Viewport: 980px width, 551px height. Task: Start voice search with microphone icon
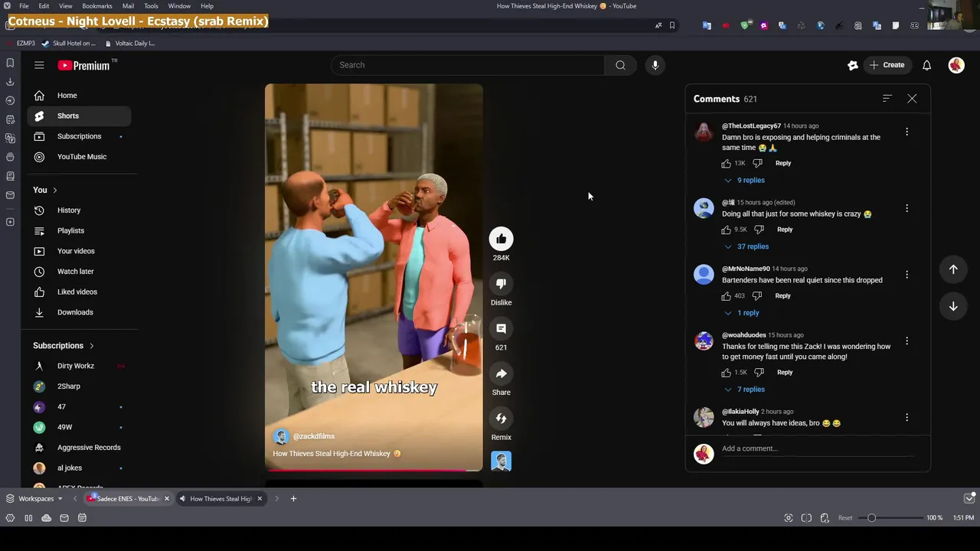pyautogui.click(x=655, y=65)
